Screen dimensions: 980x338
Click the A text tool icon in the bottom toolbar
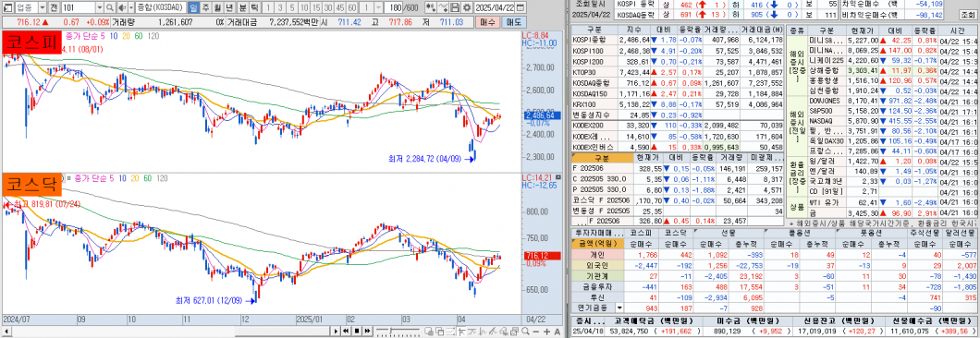coord(557,332)
